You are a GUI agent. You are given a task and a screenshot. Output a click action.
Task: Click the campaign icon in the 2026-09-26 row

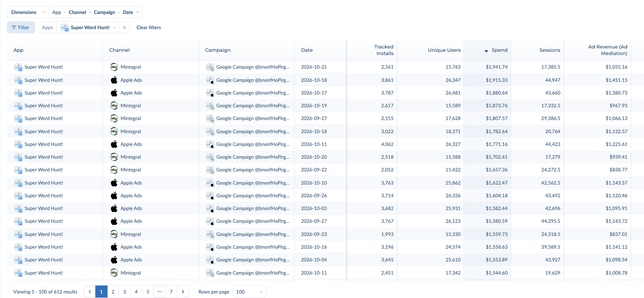coord(210,196)
